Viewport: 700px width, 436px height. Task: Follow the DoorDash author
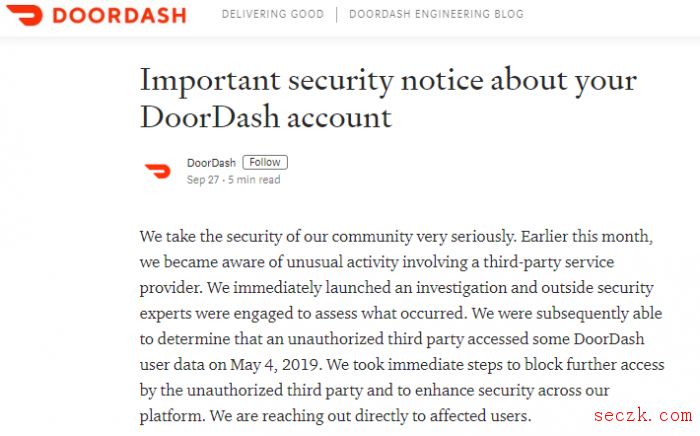[265, 162]
